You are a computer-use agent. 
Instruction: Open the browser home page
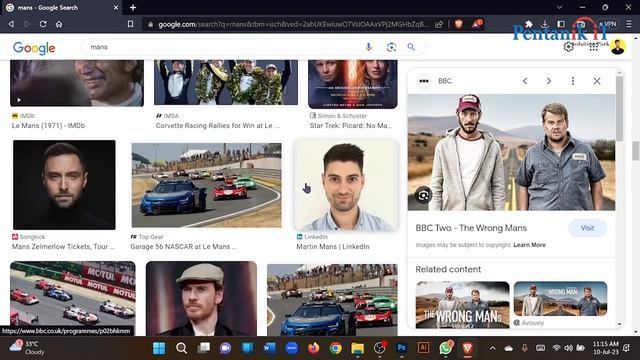pos(59,24)
